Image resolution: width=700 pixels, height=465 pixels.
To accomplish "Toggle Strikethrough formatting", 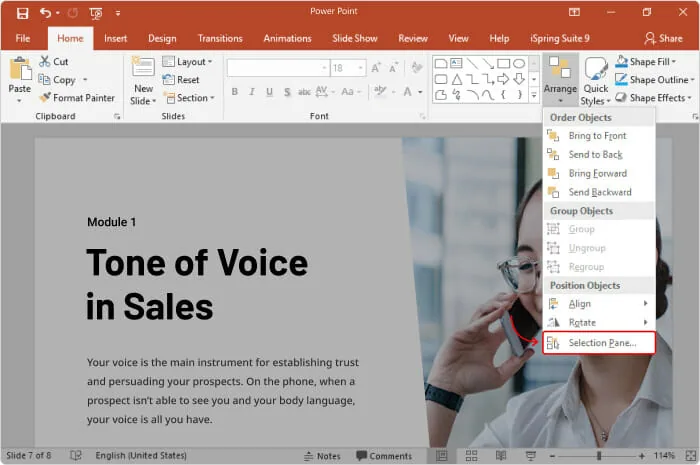I will 304,92.
